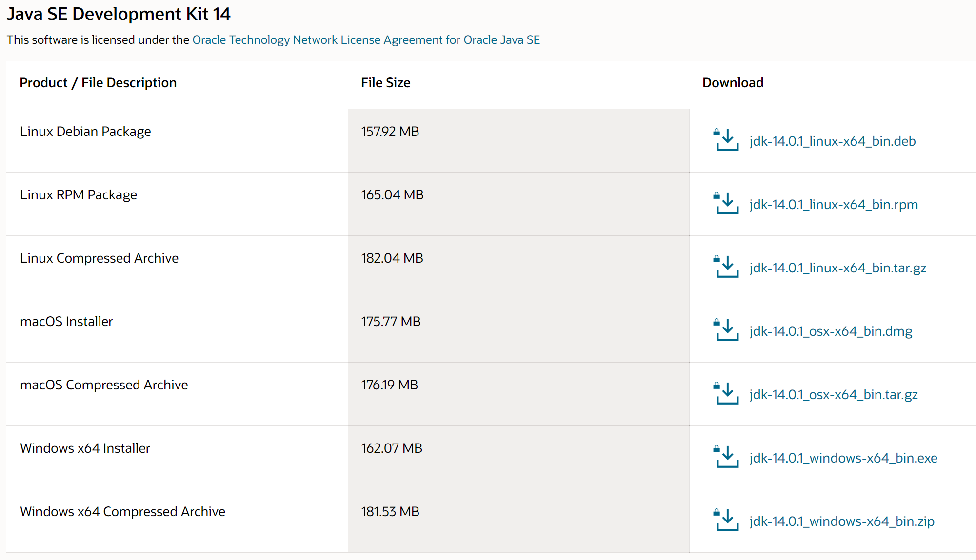Image resolution: width=976 pixels, height=560 pixels.
Task: Click the Java SE Development Kit 14 heading
Action: point(119,14)
